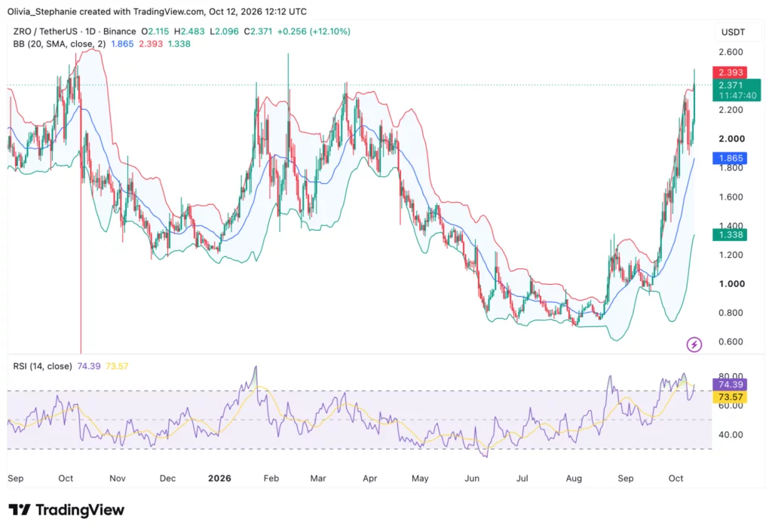The height and width of the screenshot is (532, 772).
Task: Click the Jul label on time axis
Action: coord(522,478)
